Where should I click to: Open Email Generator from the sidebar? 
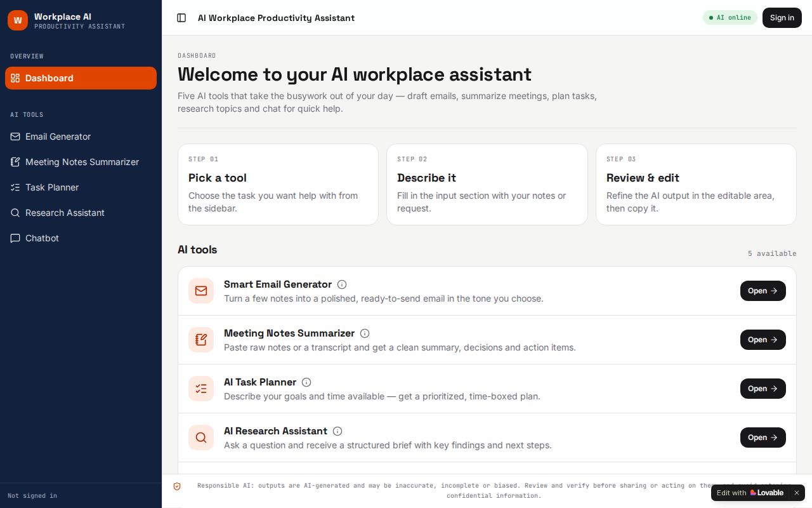81,137
